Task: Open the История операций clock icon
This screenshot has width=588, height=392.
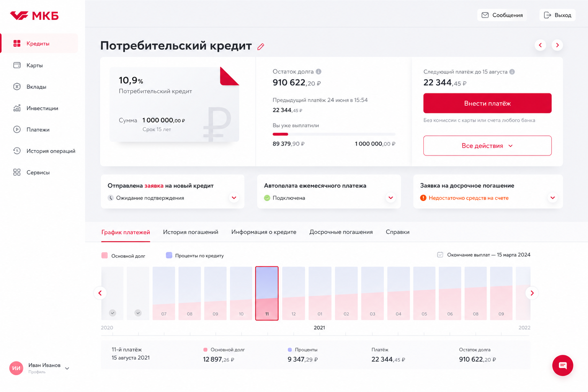Action: (17, 151)
